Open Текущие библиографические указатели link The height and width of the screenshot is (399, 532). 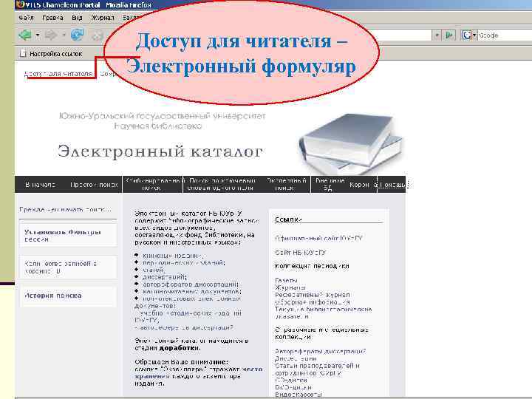[324, 313]
